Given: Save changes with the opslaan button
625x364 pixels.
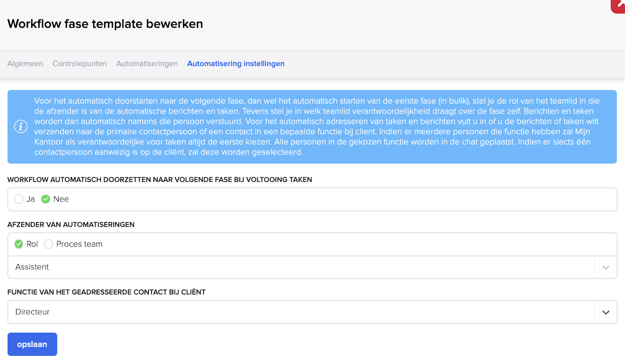Looking at the screenshot, I should coord(32,344).
